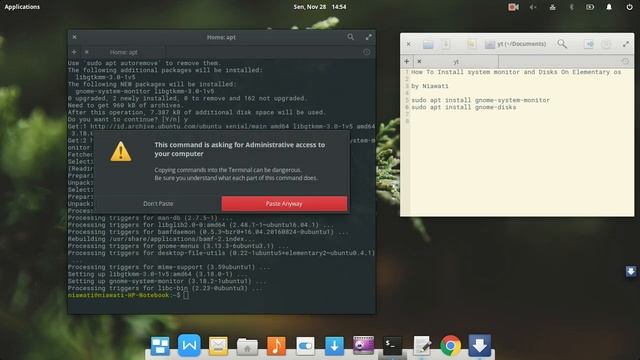Launch Music app from the dock
Screen dimensions: 640x360
pyautogui.click(x=276, y=346)
